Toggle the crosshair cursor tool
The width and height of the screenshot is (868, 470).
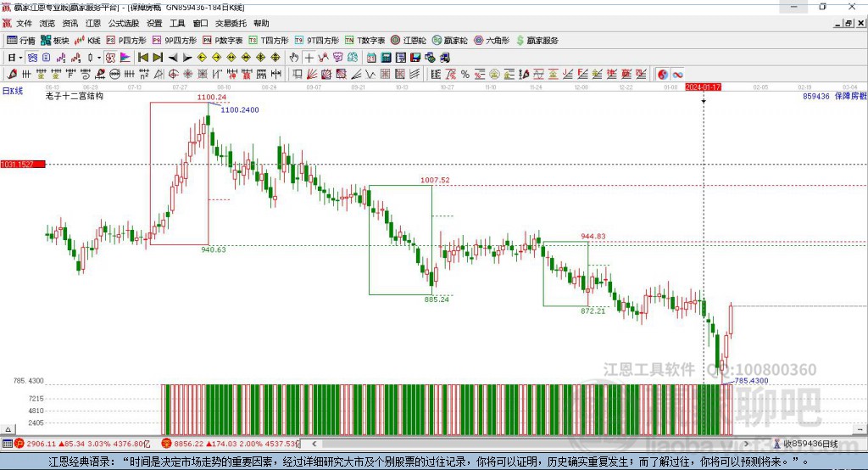[x=309, y=58]
